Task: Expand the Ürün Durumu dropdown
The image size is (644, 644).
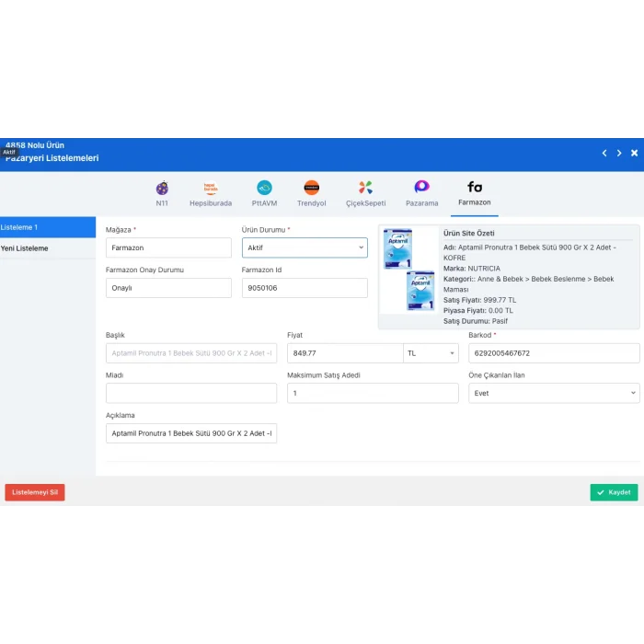Action: 305,247
